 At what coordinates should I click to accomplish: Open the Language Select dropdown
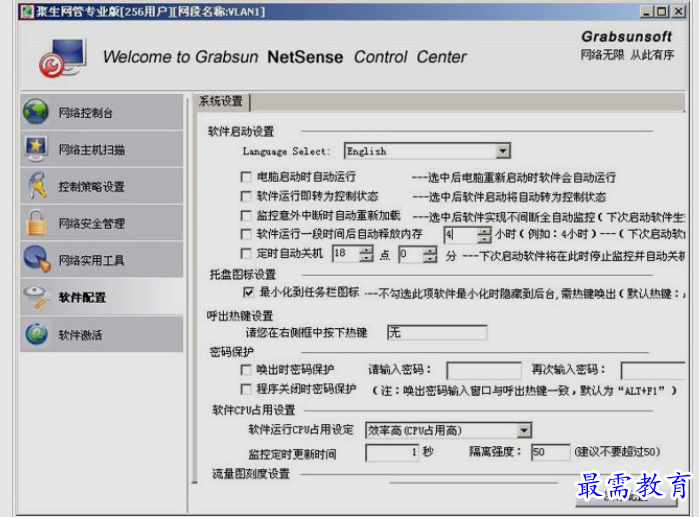click(503, 151)
